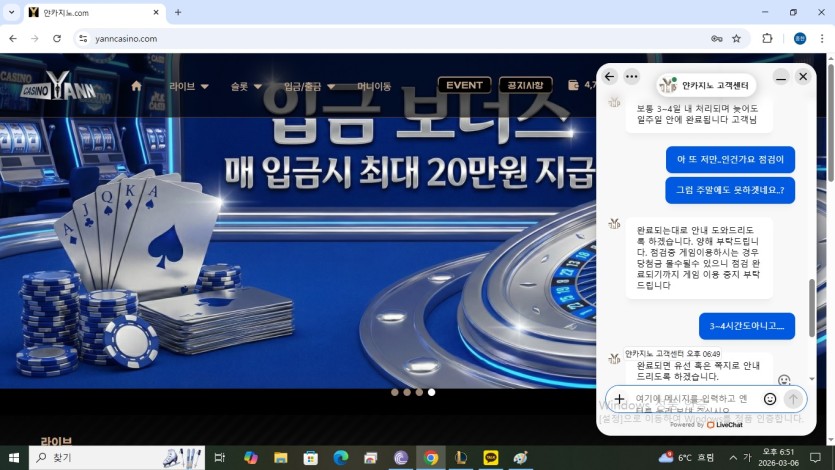Open KakaoTalk from the taskbar

[x=491, y=458]
